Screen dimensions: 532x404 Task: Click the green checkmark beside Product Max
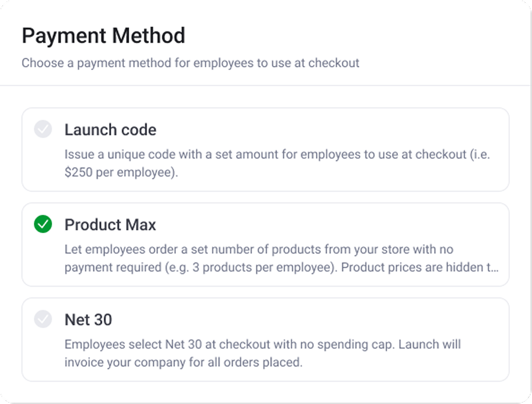(43, 224)
